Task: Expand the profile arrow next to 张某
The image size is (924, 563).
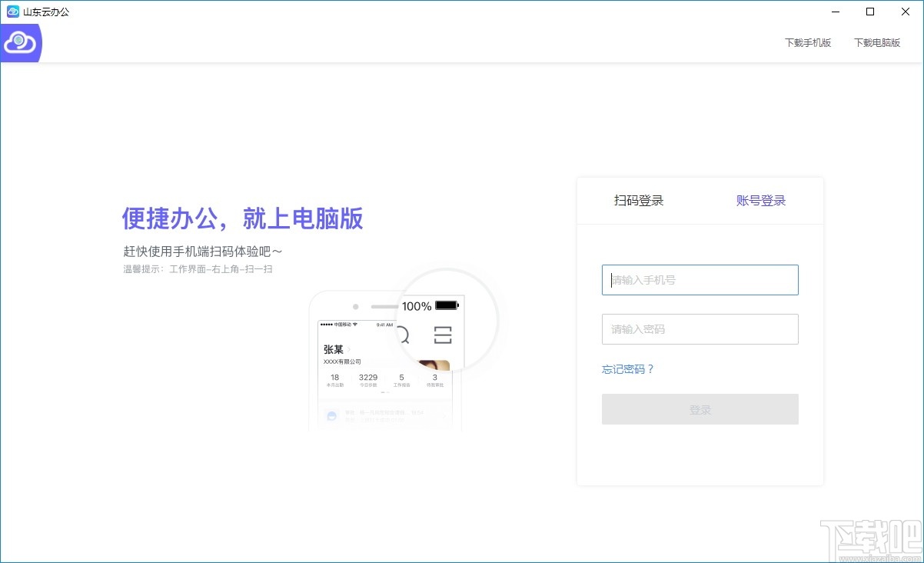Action: [350, 349]
